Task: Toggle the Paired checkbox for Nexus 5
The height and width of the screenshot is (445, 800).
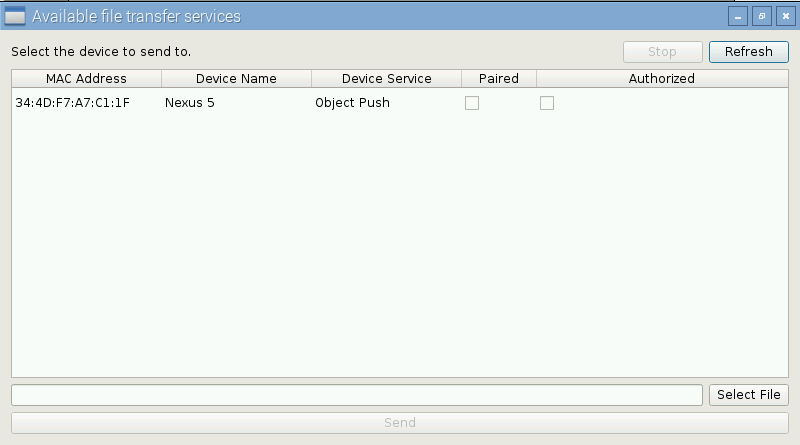Action: tap(472, 103)
